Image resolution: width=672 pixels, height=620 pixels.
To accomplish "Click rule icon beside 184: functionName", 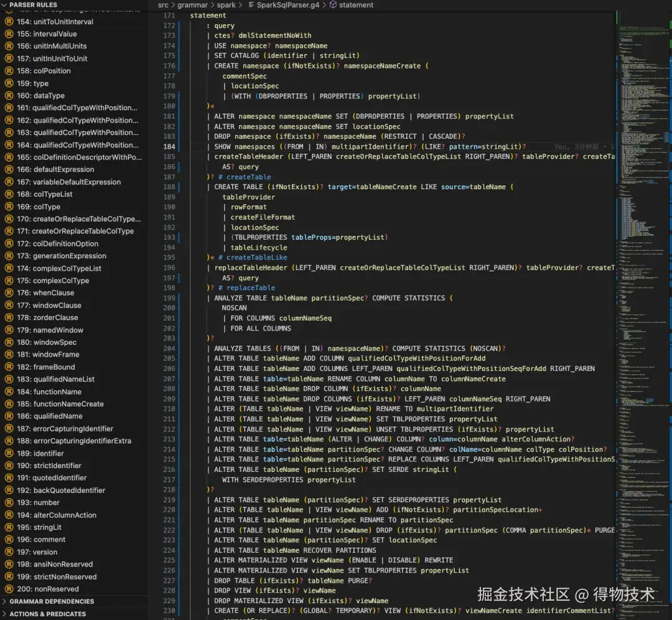I will tap(9, 392).
